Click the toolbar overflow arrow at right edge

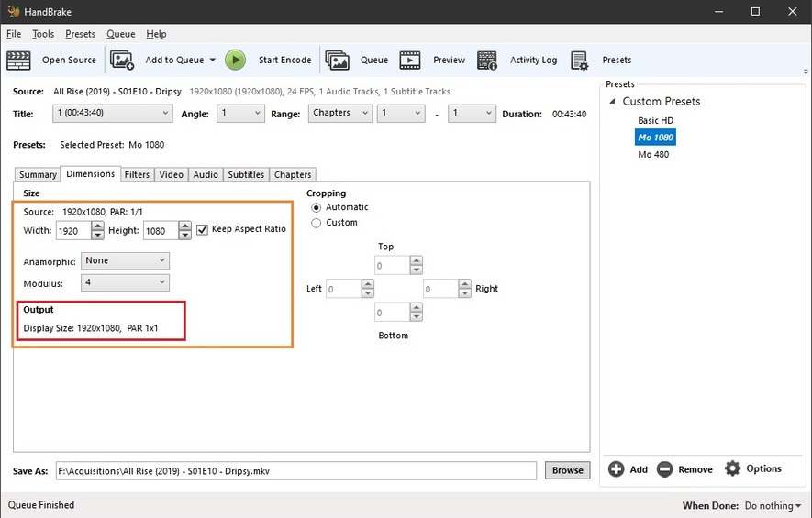pos(806,72)
